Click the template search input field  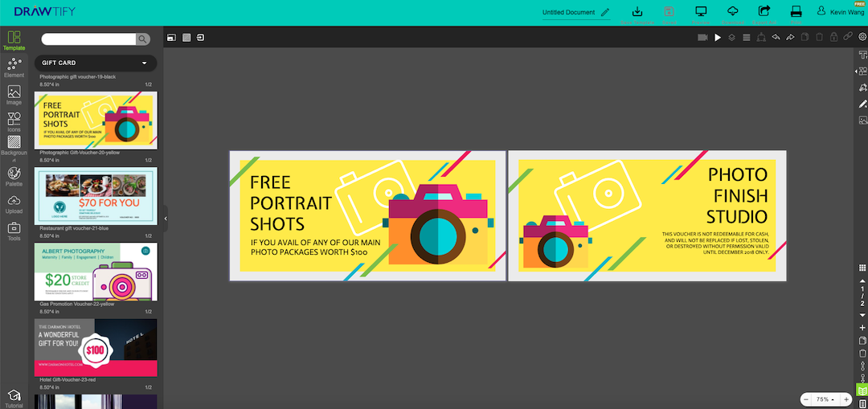click(88, 39)
